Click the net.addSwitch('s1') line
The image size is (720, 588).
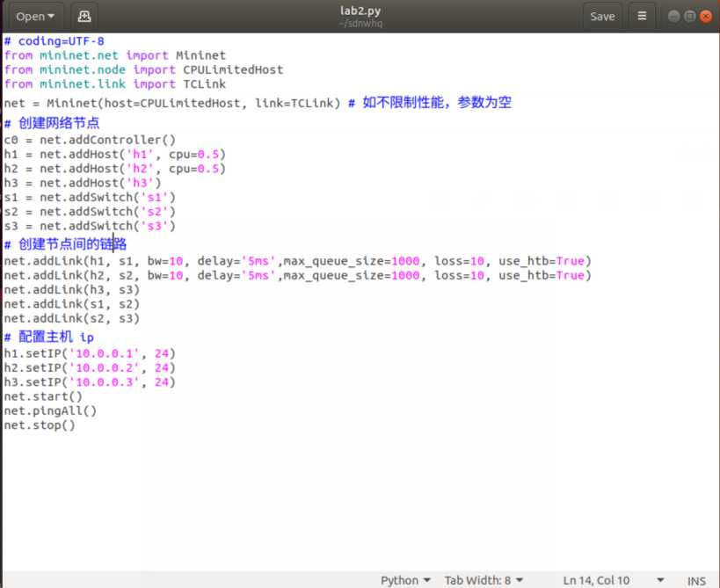pos(90,197)
